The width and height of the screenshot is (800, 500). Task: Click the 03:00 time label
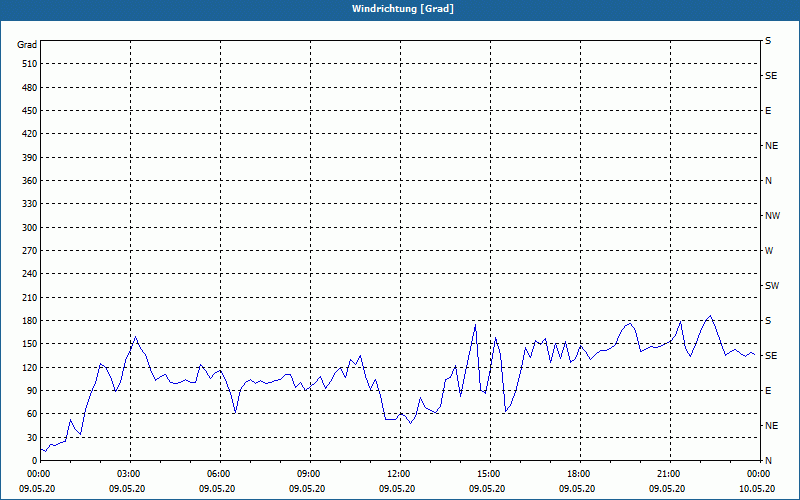tap(131, 474)
